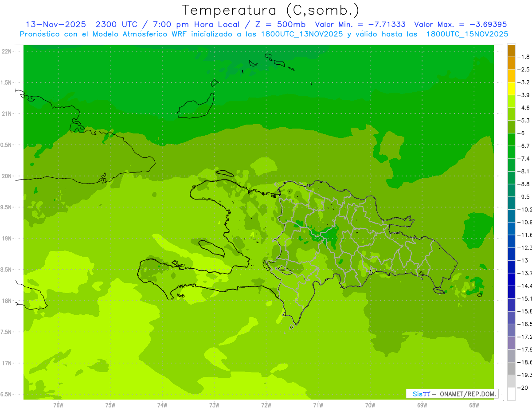Click the legend swatch between -4.6 and -5.3
The width and height of the screenshot is (532, 411).
[x=511, y=114]
